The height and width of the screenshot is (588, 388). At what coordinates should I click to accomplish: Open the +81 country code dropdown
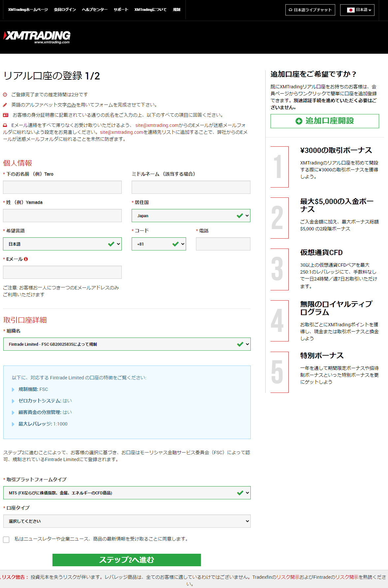[x=159, y=244]
